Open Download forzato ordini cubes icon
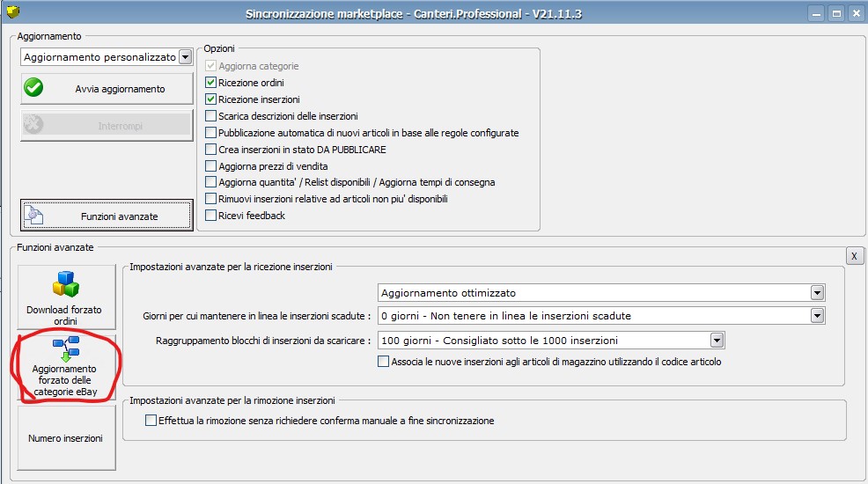This screenshot has height=484, width=868. (66, 284)
